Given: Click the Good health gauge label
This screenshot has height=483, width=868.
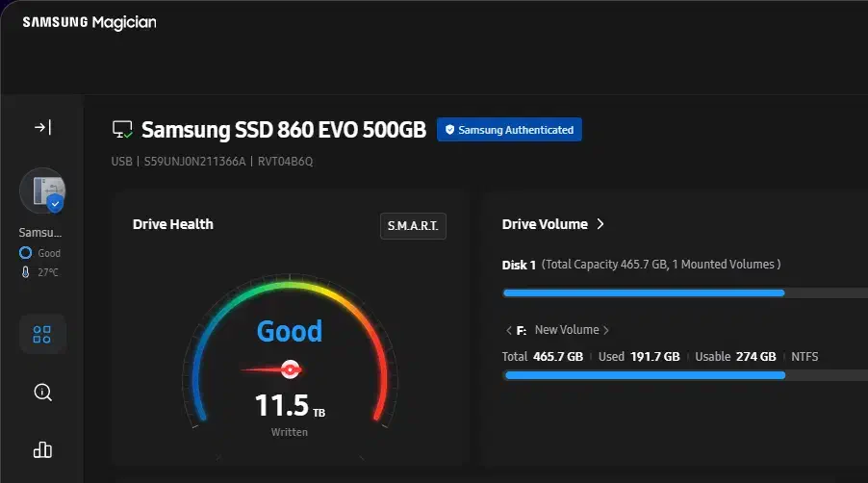Looking at the screenshot, I should (x=290, y=331).
